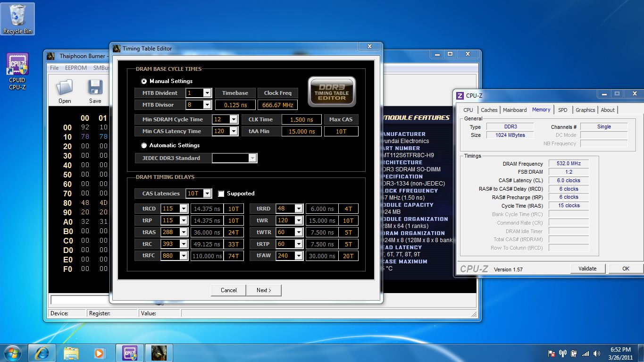Click the OK button in CPU-Z

[x=626, y=269]
